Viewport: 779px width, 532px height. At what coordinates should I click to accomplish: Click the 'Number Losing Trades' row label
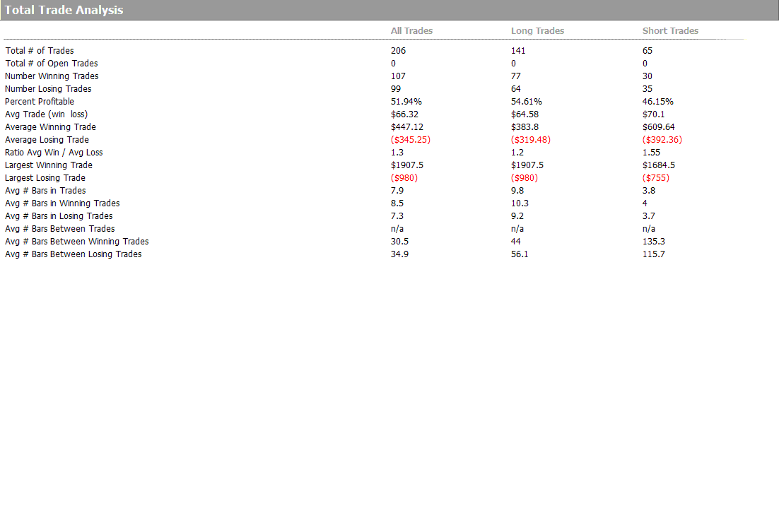coord(48,89)
